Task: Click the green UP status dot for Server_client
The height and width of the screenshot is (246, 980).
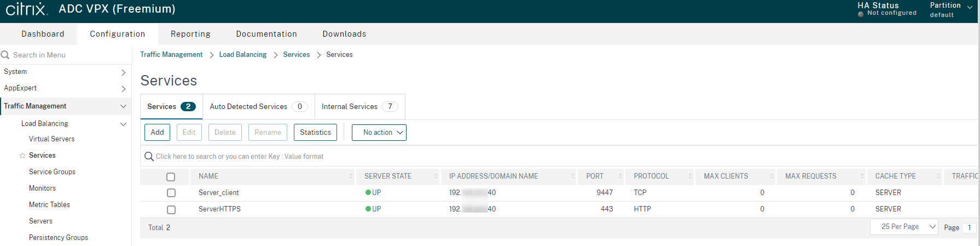Action: [x=368, y=193]
